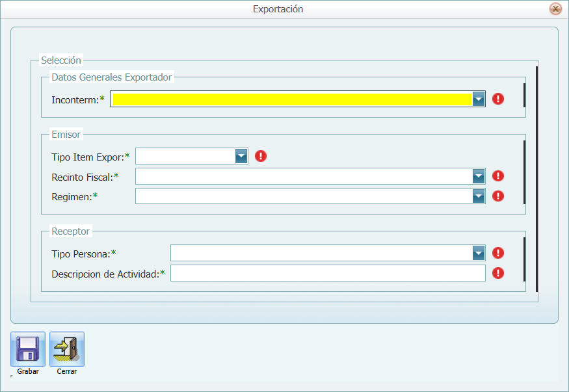The image size is (569, 392).
Task: Click the error icon beside Inconterm
Action: pyautogui.click(x=498, y=99)
